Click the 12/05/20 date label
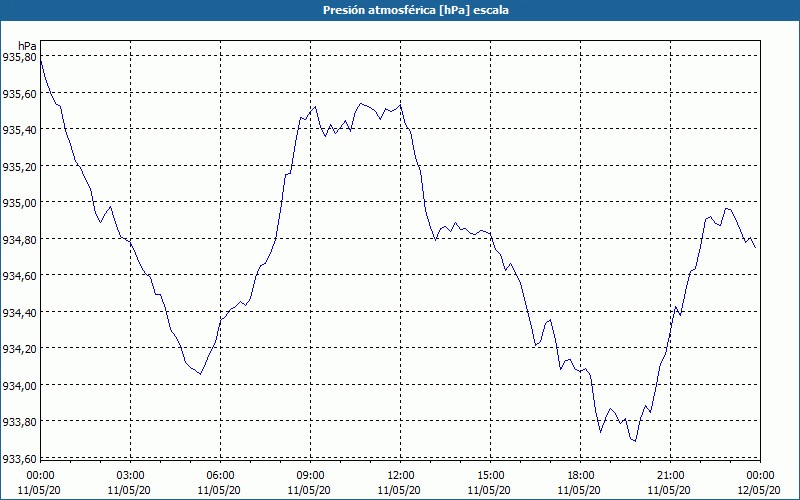Screen dimensions: 800x500 coord(760,490)
